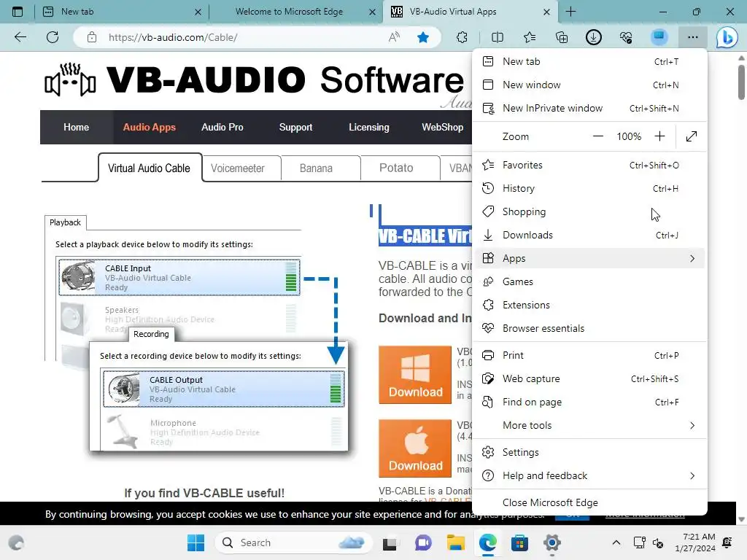The width and height of the screenshot is (747, 560).
Task: Open a New InPrivate window
Action: coord(589,108)
